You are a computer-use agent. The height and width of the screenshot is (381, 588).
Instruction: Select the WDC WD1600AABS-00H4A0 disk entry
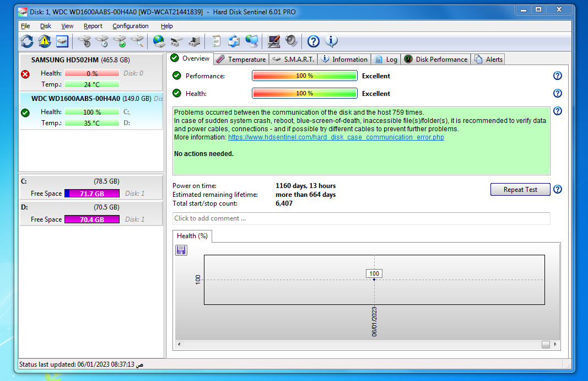point(91,111)
